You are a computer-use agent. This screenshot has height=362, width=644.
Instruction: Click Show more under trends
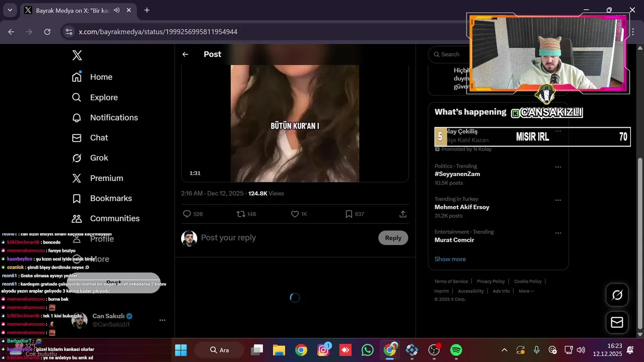pos(450,259)
